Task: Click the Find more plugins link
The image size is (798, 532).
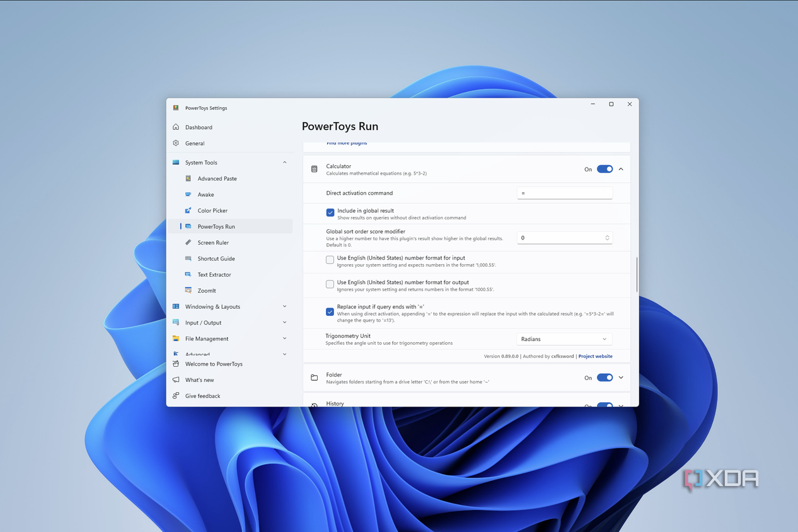Action: pyautogui.click(x=347, y=143)
